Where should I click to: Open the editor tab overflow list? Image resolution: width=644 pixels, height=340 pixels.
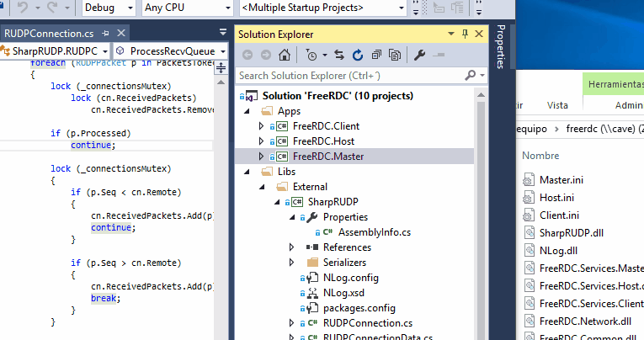point(223,32)
